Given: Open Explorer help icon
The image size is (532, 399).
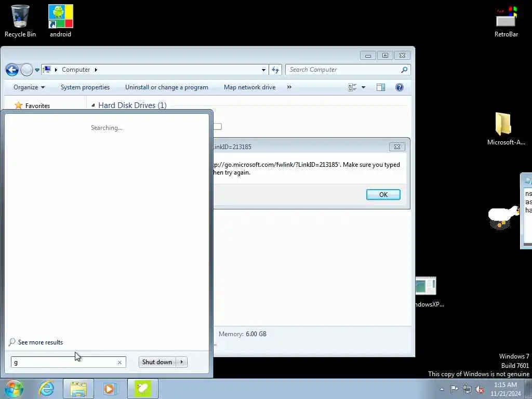Looking at the screenshot, I should tap(400, 87).
